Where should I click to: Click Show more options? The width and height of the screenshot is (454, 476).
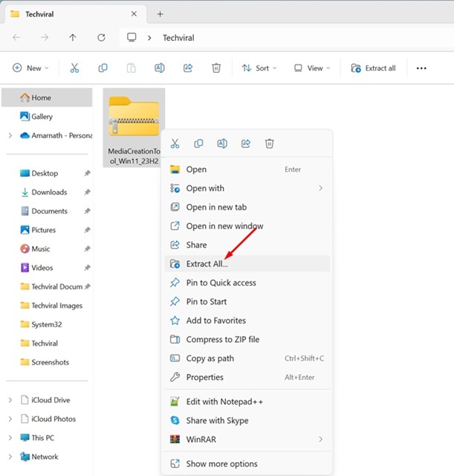[x=247, y=463]
